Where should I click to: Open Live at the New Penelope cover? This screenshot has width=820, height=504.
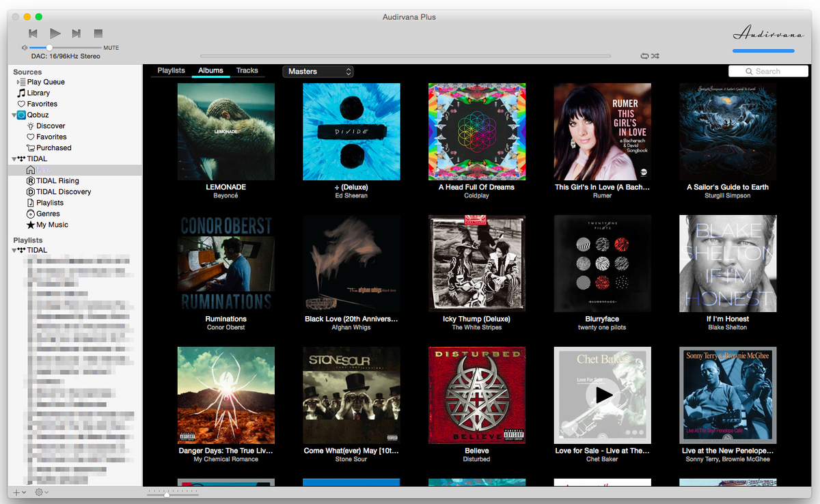click(728, 395)
